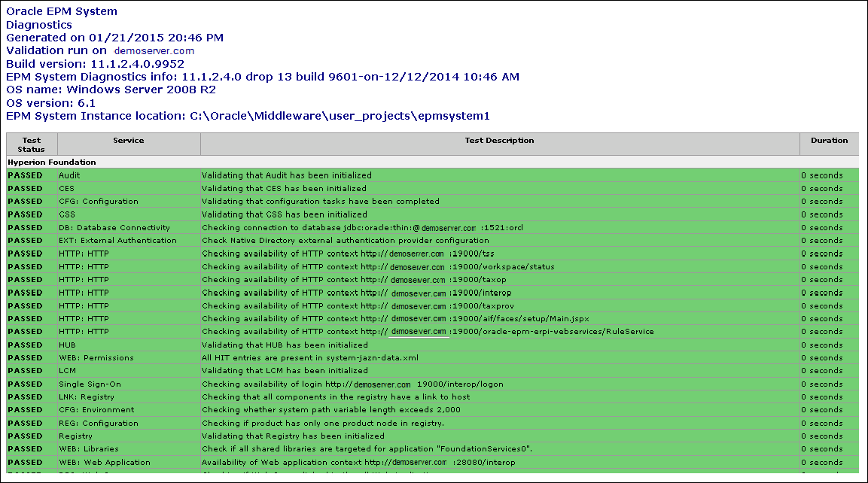The height and width of the screenshot is (483, 868).
Task: Click the Oracle EPM System heading
Action: (62, 11)
